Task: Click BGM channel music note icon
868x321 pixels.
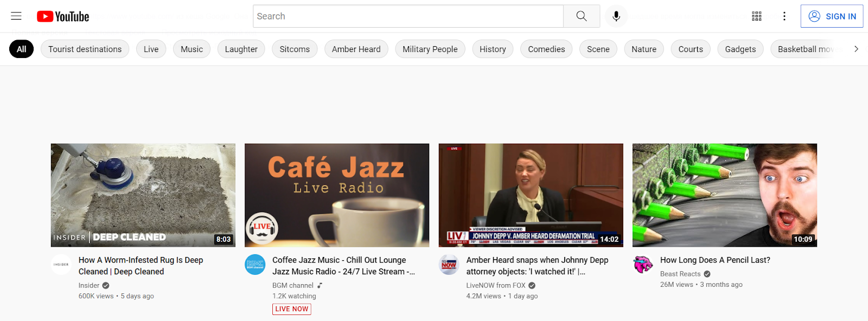Action: [320, 285]
